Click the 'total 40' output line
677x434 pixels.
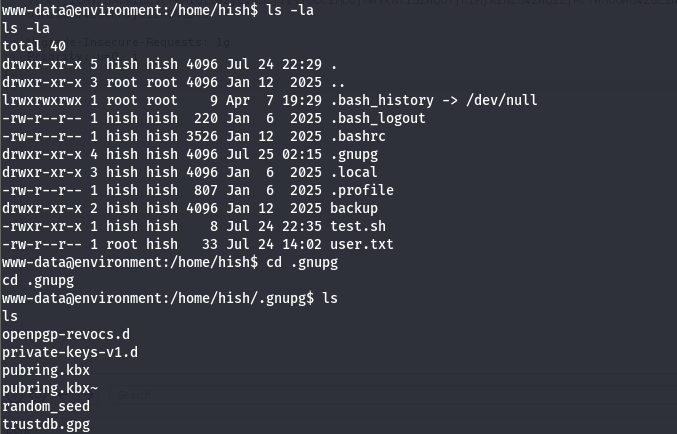[30, 46]
